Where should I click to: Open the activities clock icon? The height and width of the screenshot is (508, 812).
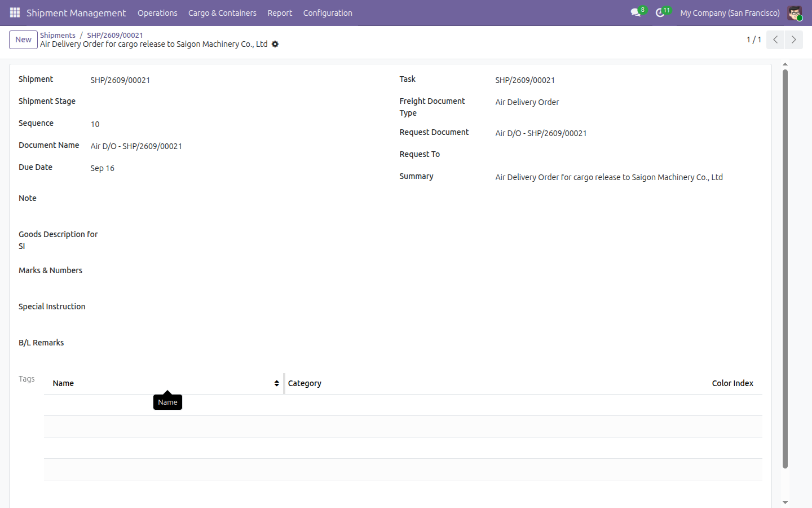point(660,12)
